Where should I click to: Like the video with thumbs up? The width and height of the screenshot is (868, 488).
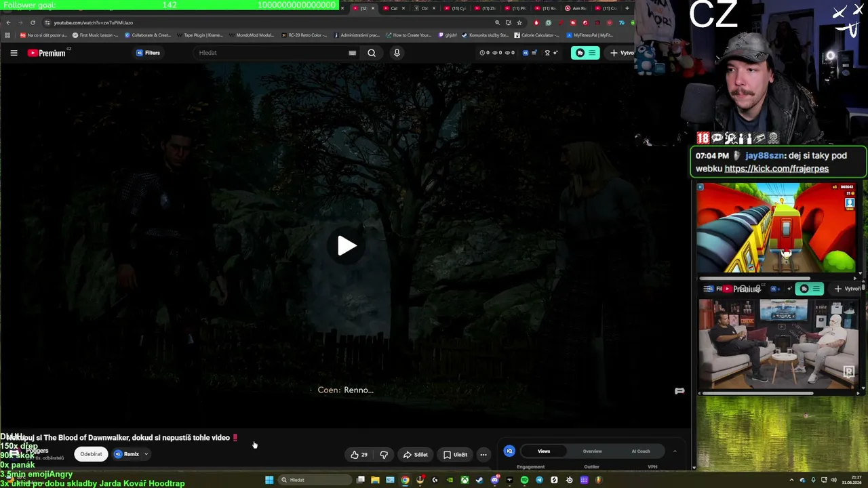359,455
